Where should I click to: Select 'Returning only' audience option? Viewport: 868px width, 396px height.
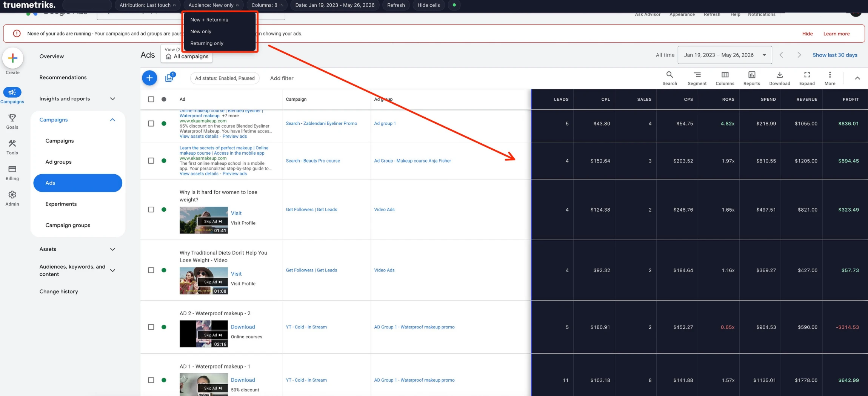pyautogui.click(x=207, y=43)
